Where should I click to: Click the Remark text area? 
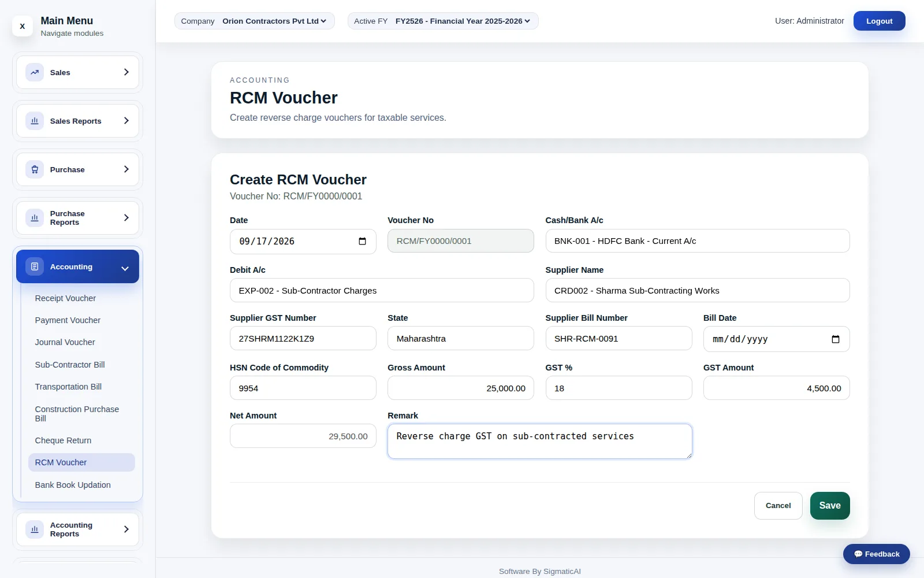(540, 442)
